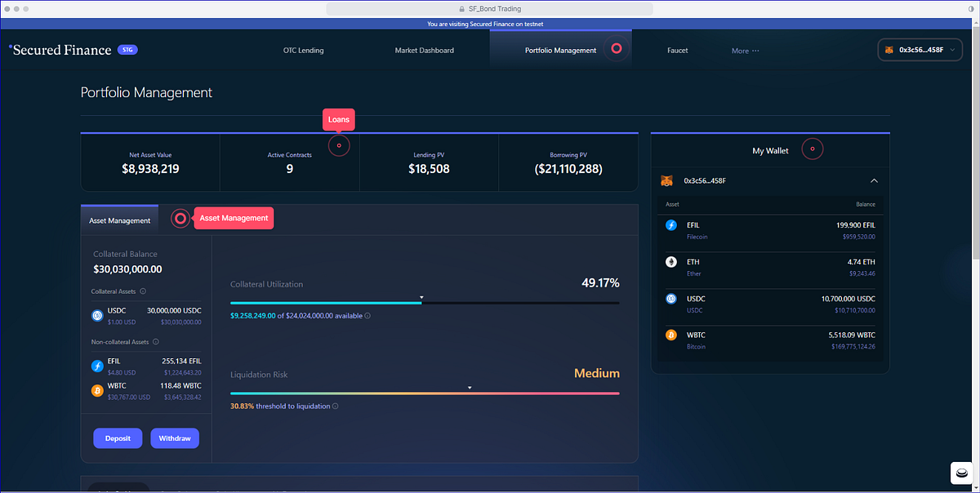Image resolution: width=980 pixels, height=493 pixels.
Task: Click the MetaMask fox icon in wallet panel
Action: click(x=667, y=180)
